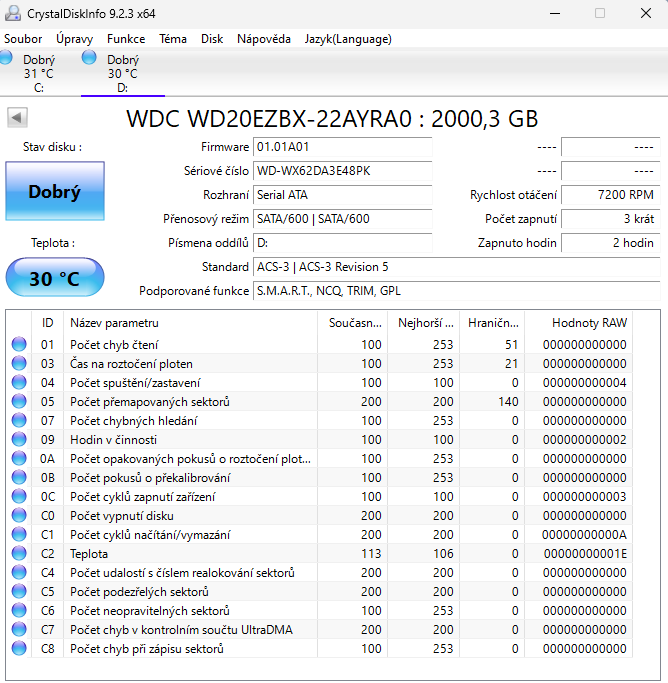The width and height of the screenshot is (668, 683).
Task: Open the Funkce menu
Action: pos(126,39)
